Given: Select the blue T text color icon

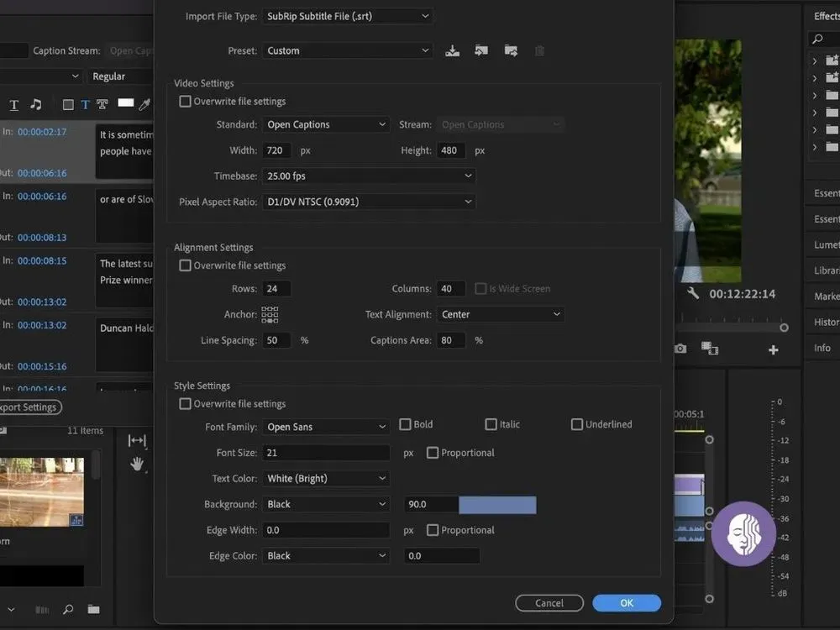Looking at the screenshot, I should (85, 104).
